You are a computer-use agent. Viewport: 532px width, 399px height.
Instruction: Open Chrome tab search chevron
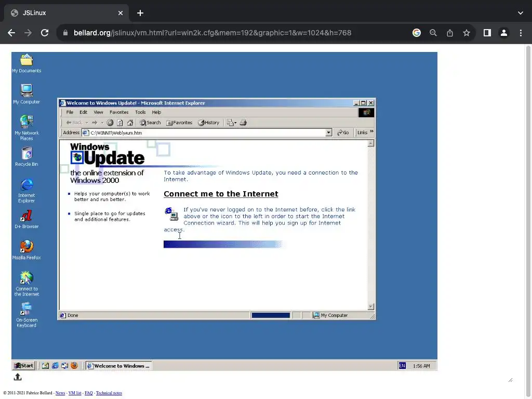pyautogui.click(x=521, y=13)
